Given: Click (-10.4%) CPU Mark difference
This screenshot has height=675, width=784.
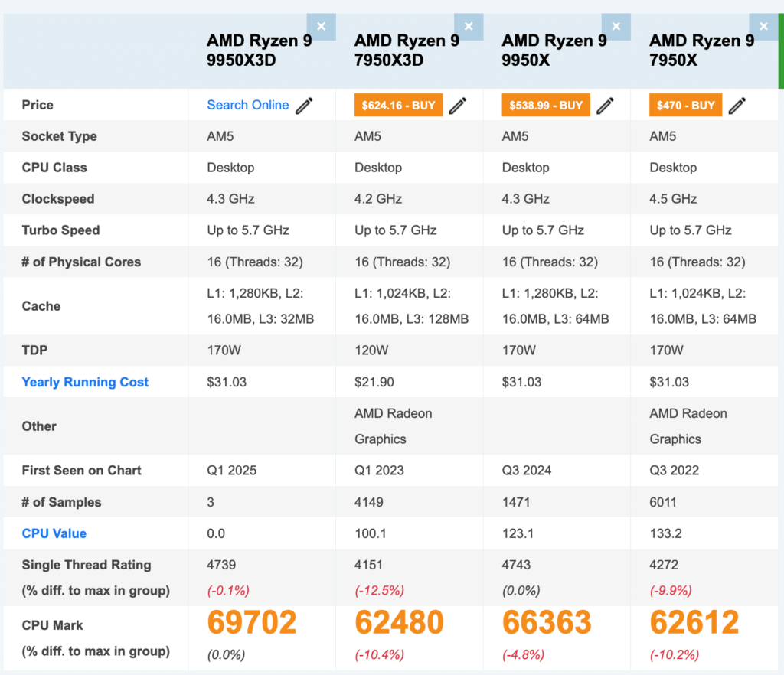Looking at the screenshot, I should (x=379, y=654).
